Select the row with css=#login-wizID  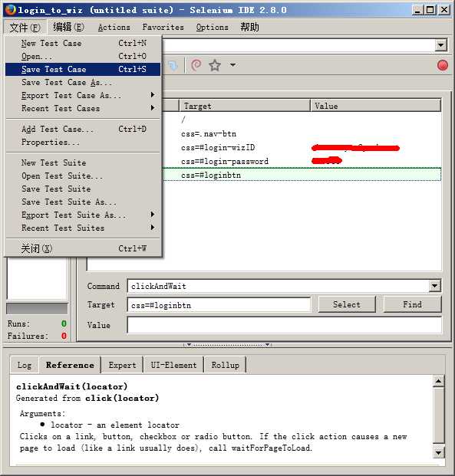[302, 147]
